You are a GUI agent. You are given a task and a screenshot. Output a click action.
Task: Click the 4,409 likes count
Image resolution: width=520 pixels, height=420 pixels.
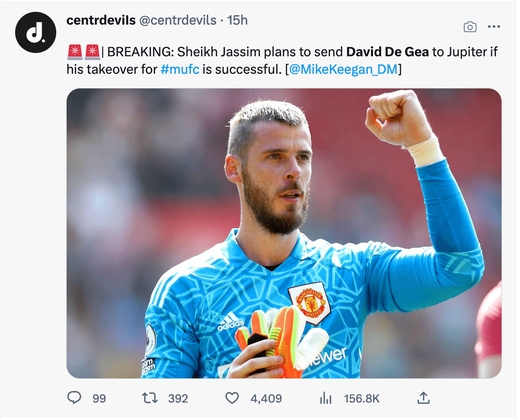[x=266, y=399]
